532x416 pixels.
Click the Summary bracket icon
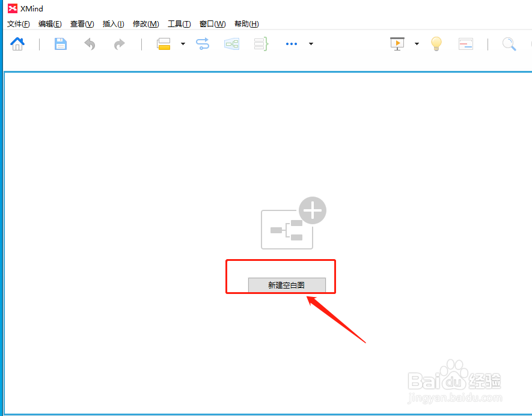pyautogui.click(x=261, y=44)
